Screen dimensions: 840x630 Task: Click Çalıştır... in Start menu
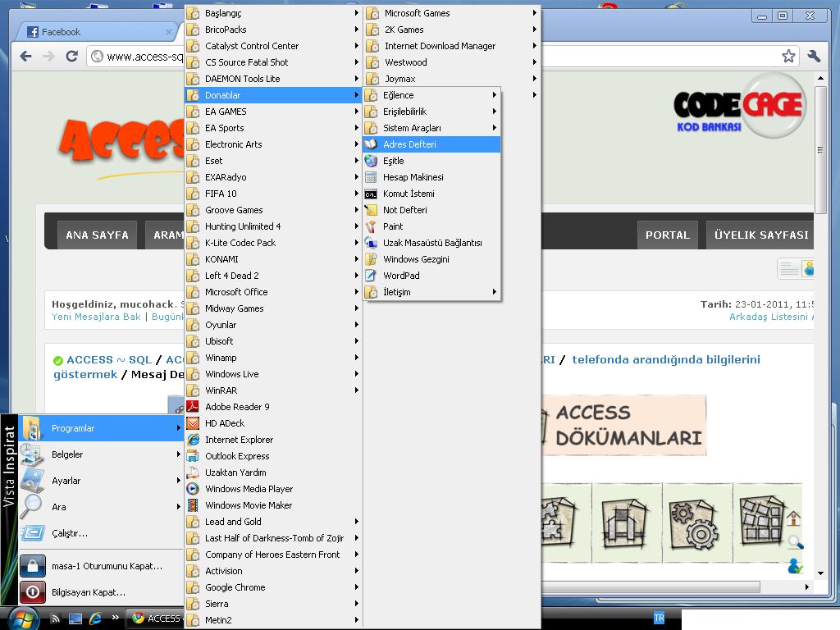pos(69,533)
